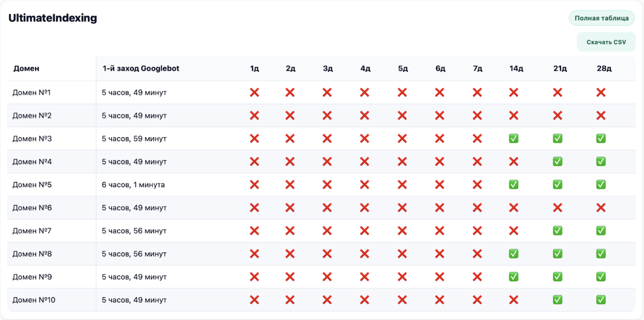This screenshot has width=644, height=320.
Task: Click the green check for Домен №5 at 28д
Action: coord(601,185)
